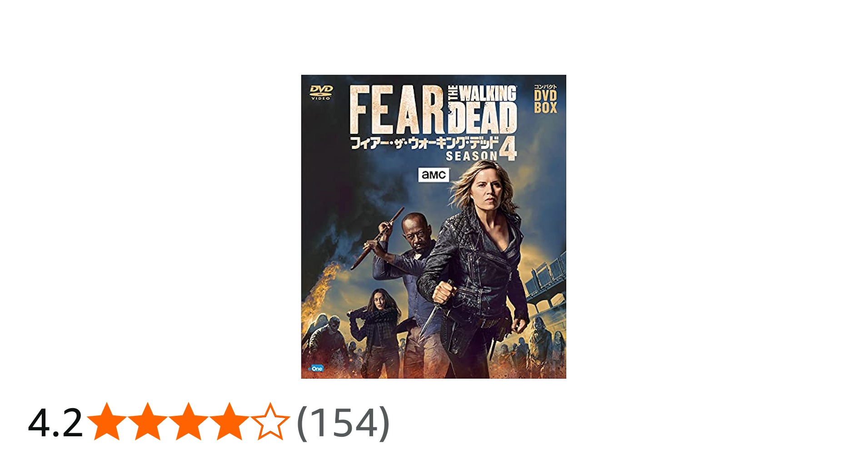The height and width of the screenshot is (454, 868).
Task: Click the second orange rating star
Action: [x=148, y=422]
